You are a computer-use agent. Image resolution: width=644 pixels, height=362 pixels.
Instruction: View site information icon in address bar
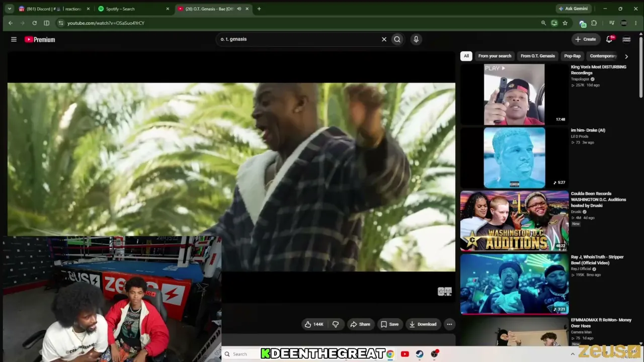pos(61,23)
